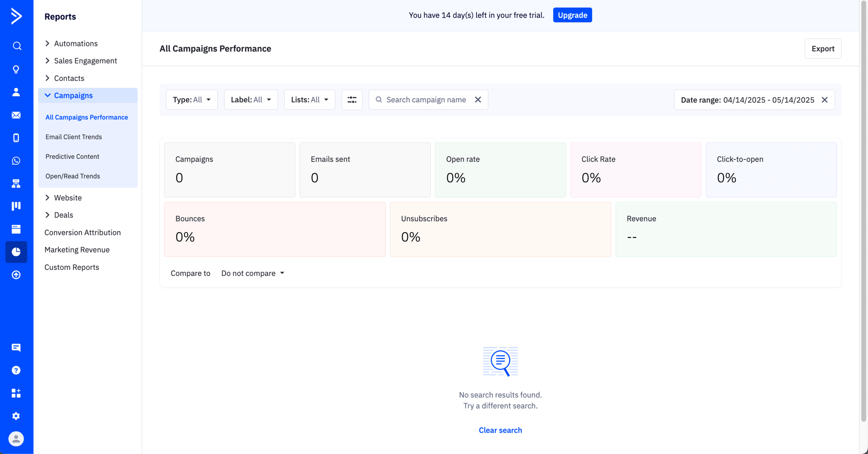Expand the Contacts report section

pyautogui.click(x=64, y=78)
